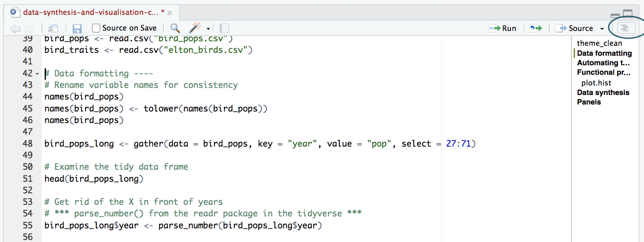Click comment 'Rename variable names for consistency'
The width and height of the screenshot is (644, 242).
[x=141, y=85]
